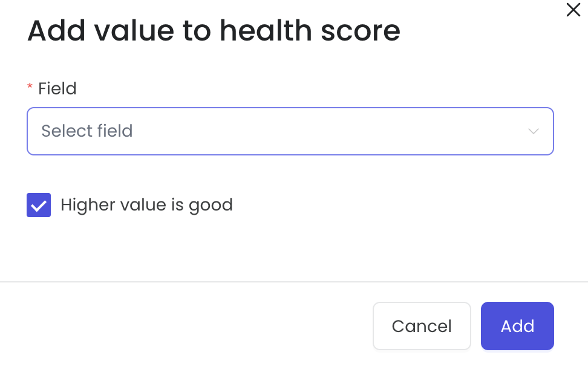Dismiss the modal using the top-right cross
This screenshot has width=588, height=375.
click(573, 10)
